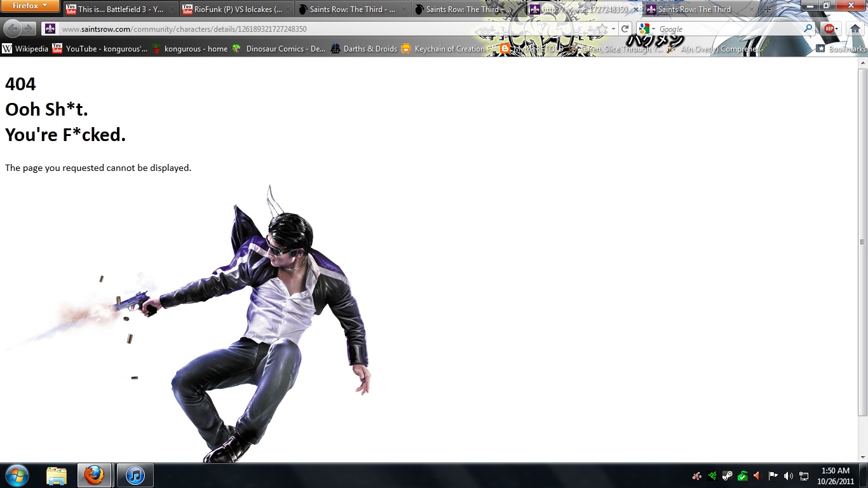Open the URL history dropdown arrow
This screenshot has width=868, height=488.
coord(613,29)
